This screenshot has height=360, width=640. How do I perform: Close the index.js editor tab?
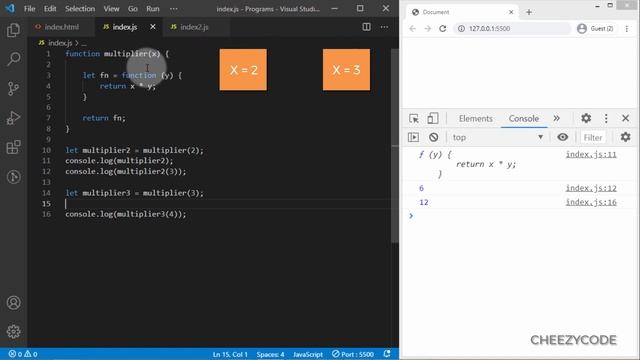click(153, 27)
